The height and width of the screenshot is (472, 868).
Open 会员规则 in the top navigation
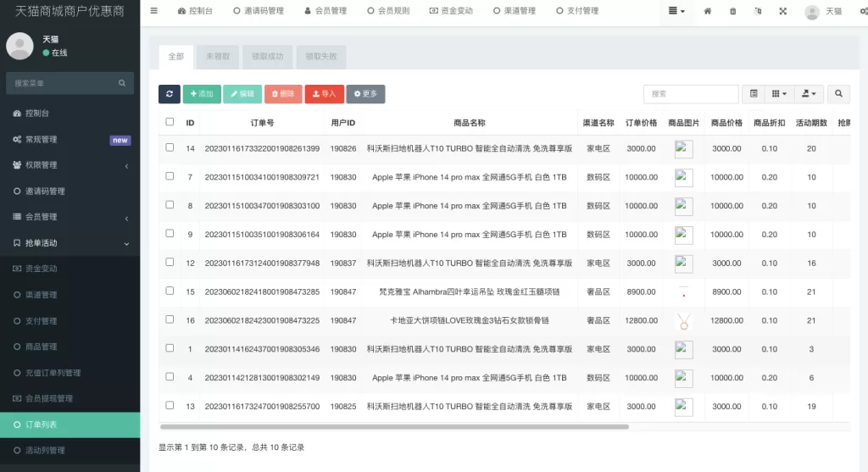coord(388,10)
